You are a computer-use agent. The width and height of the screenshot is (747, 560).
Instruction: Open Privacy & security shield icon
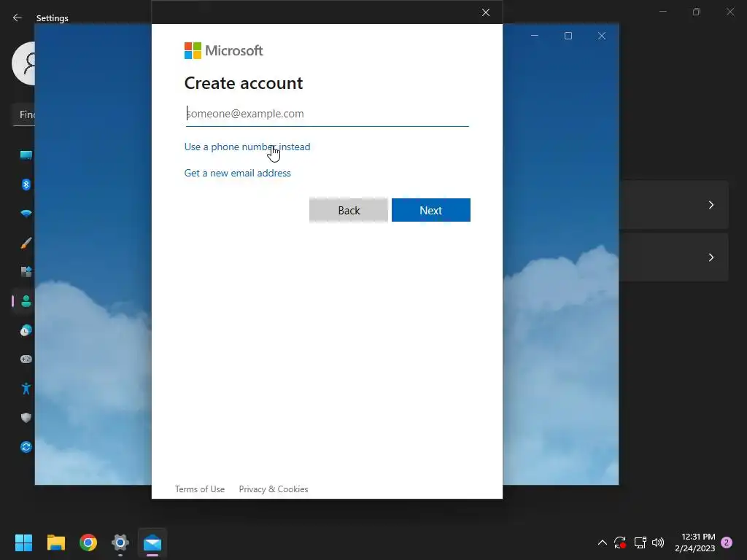(26, 418)
